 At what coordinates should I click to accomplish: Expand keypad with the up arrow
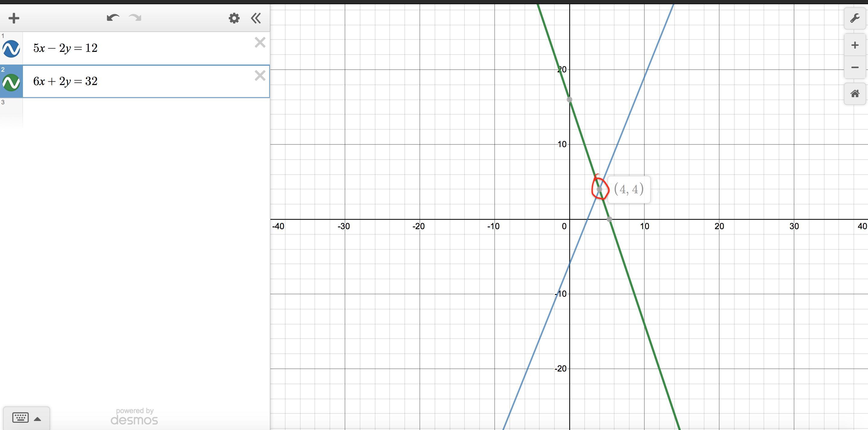pyautogui.click(x=38, y=419)
